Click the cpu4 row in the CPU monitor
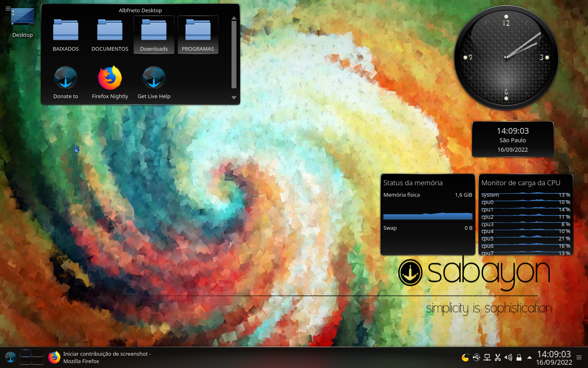Viewport: 588px width, 368px height. point(526,231)
